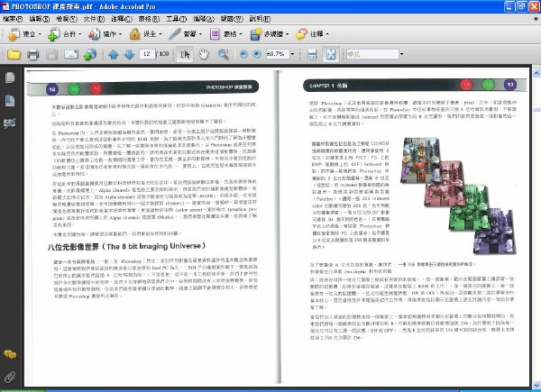Open the 說明 (Help) menu
Viewport: 541px width, 392px height.
(x=260, y=19)
